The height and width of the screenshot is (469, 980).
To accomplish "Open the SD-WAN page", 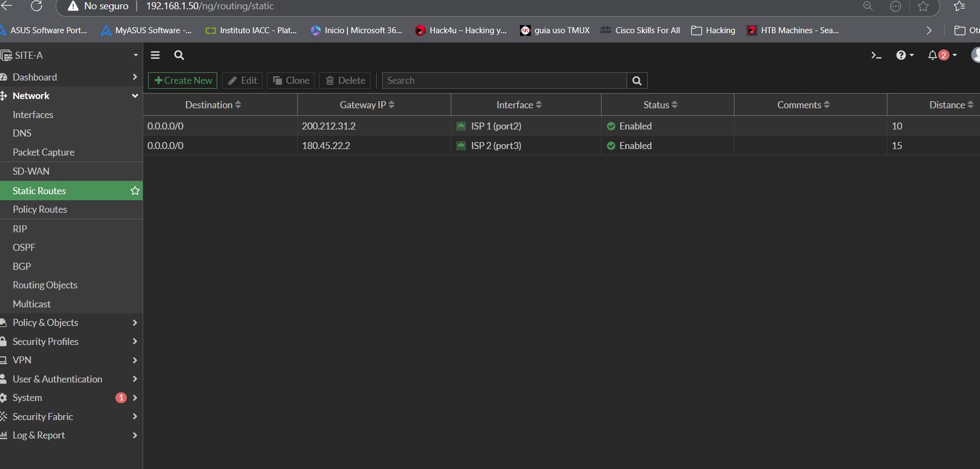I will point(31,171).
